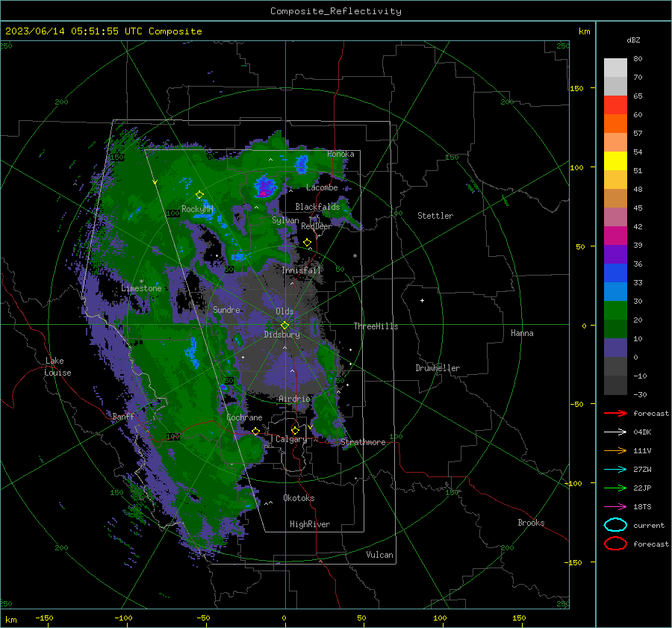The width and height of the screenshot is (672, 628).
Task: Click the Brooks town label
Action: 531,523
